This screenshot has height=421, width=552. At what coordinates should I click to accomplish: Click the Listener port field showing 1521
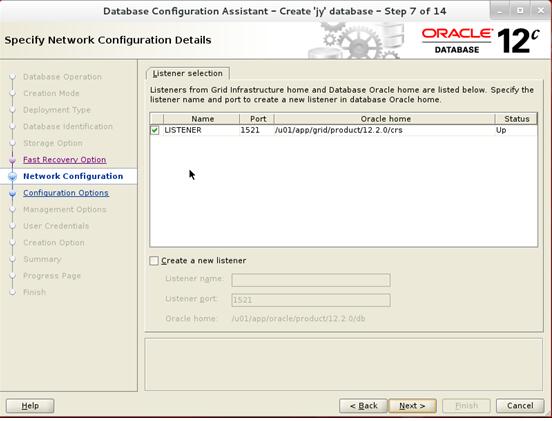click(311, 300)
